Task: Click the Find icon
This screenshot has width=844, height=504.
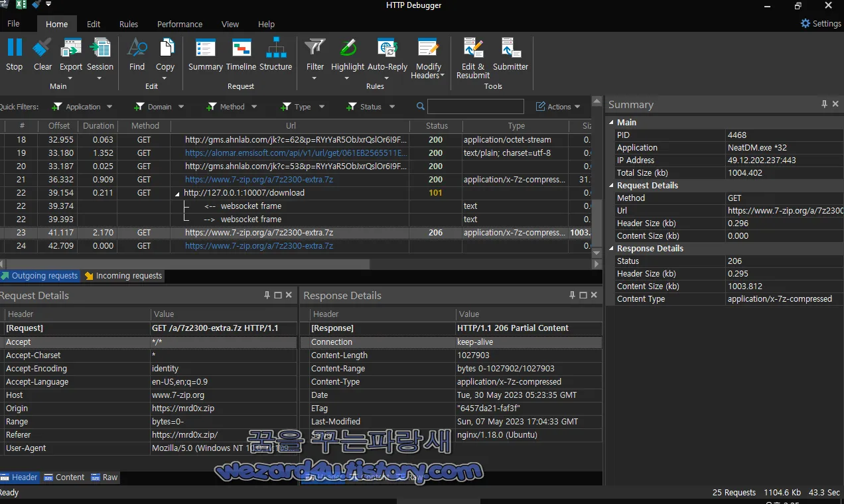Action: click(137, 48)
